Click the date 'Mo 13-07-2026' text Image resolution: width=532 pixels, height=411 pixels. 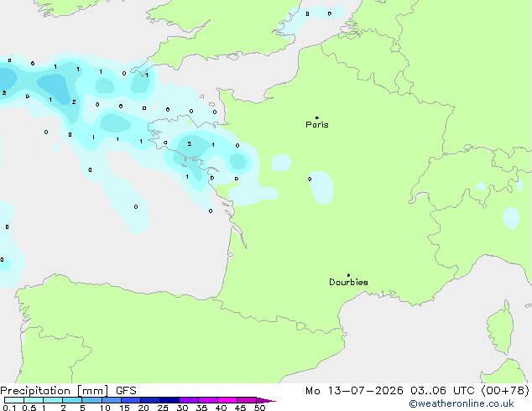(354, 391)
